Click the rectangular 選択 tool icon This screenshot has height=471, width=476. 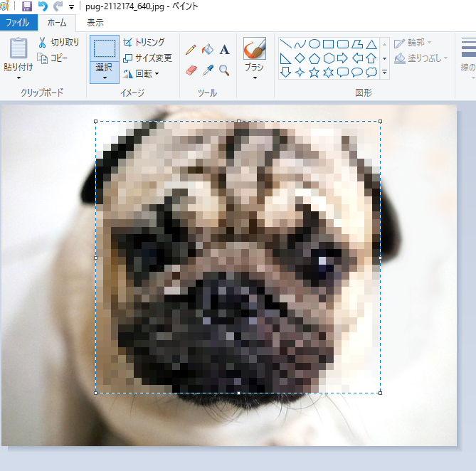tap(105, 48)
